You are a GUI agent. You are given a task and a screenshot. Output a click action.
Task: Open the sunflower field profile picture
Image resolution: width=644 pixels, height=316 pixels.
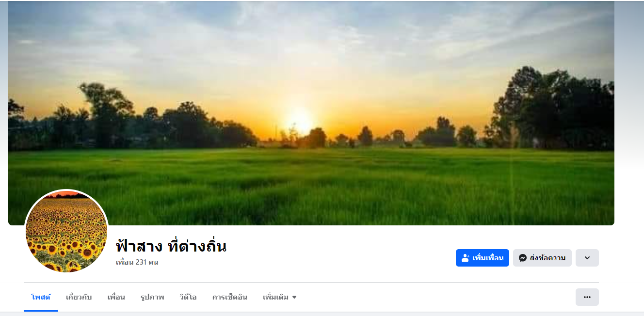(x=66, y=231)
